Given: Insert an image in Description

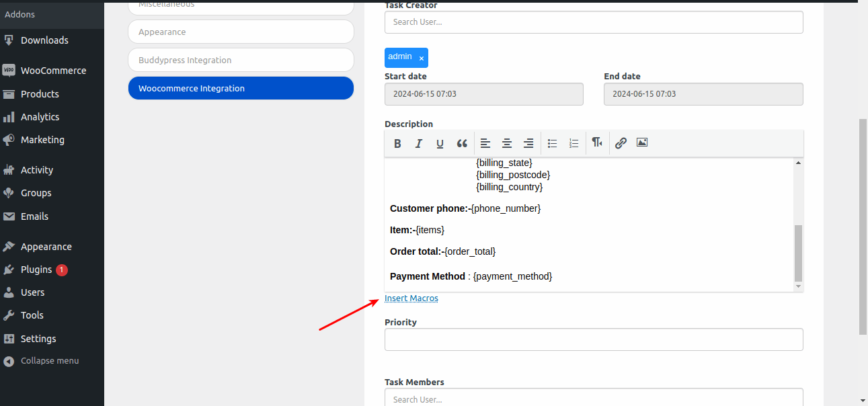Looking at the screenshot, I should (642, 143).
